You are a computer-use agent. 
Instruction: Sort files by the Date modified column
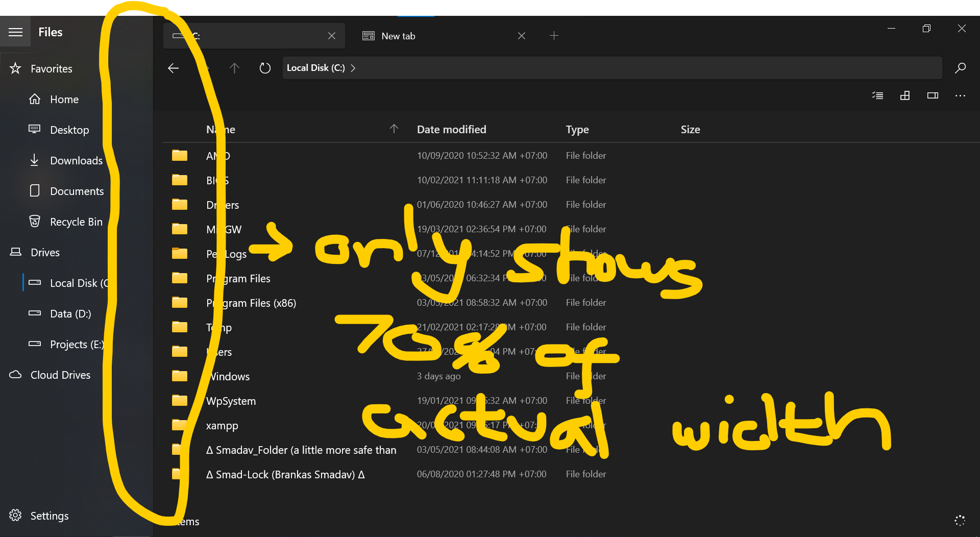[x=451, y=129]
